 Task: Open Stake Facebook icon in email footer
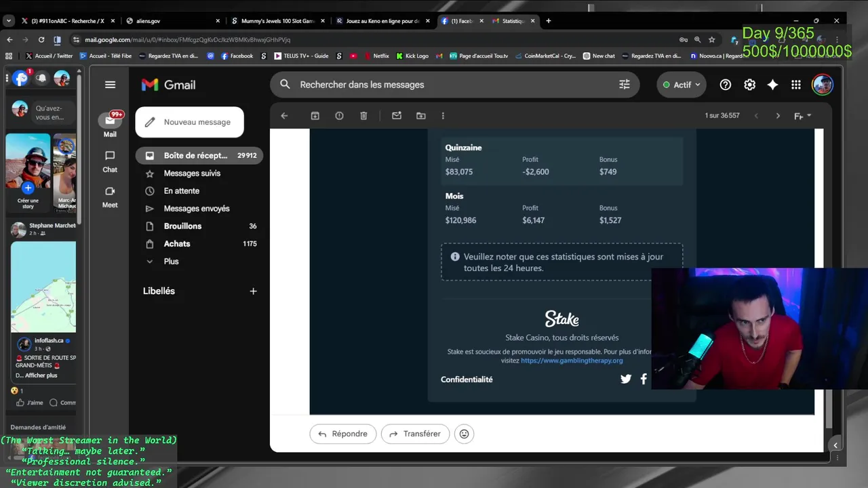click(644, 379)
